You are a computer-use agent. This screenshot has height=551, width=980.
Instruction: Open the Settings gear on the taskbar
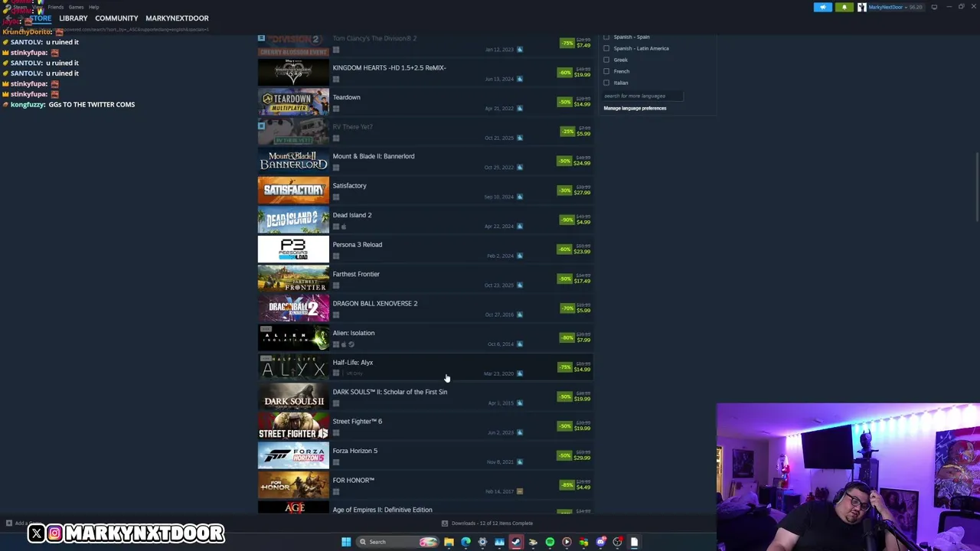tap(482, 542)
